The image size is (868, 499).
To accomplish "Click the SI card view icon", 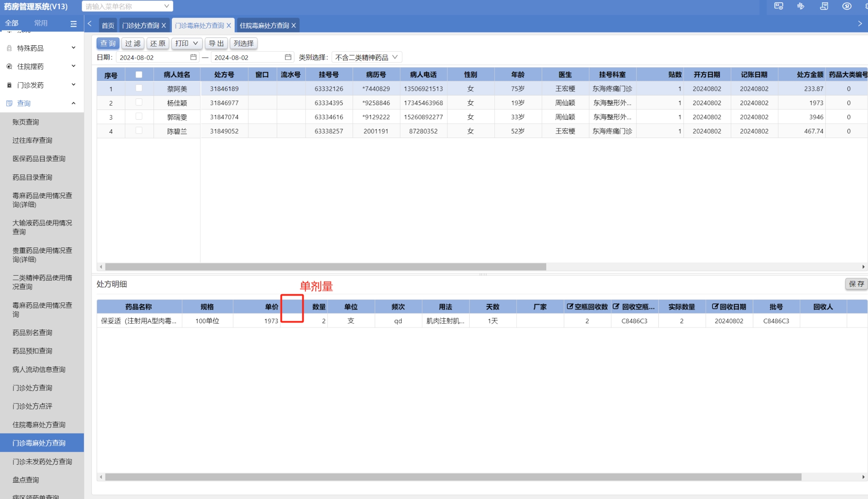I will click(x=778, y=6).
